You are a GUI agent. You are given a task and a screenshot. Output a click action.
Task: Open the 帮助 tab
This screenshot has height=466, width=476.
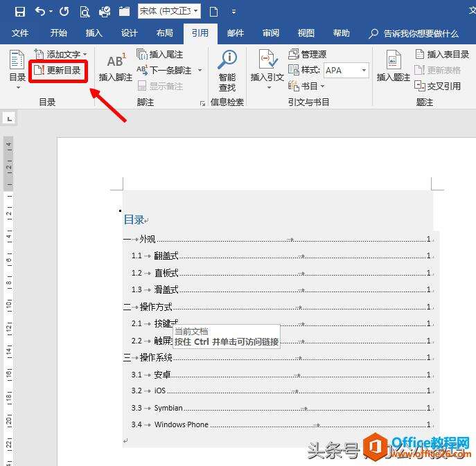pos(341,33)
